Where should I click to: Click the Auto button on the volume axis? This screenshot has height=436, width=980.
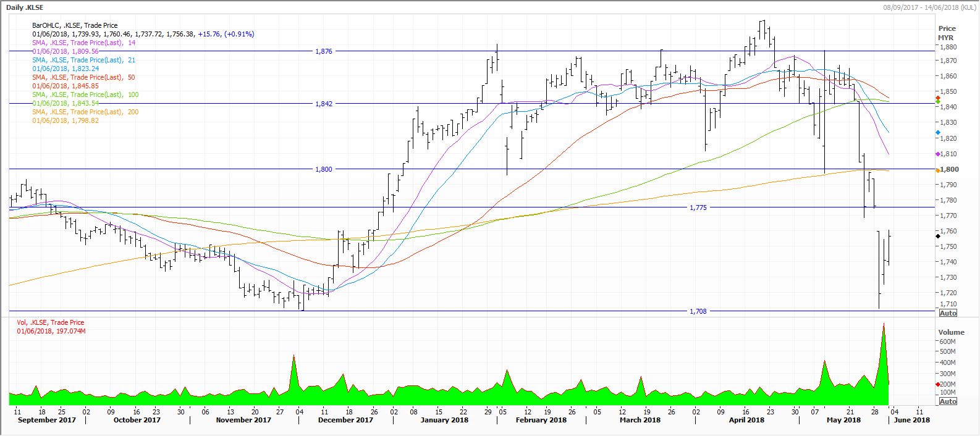[947, 401]
